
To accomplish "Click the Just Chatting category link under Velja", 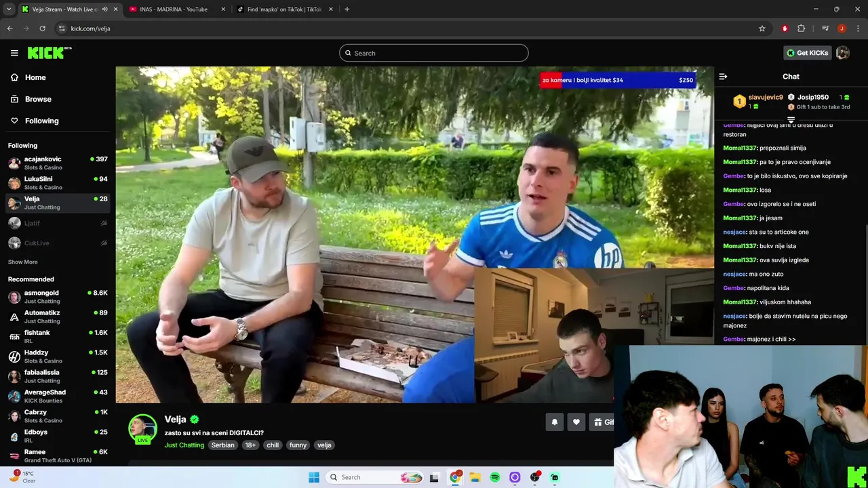I will (184, 445).
